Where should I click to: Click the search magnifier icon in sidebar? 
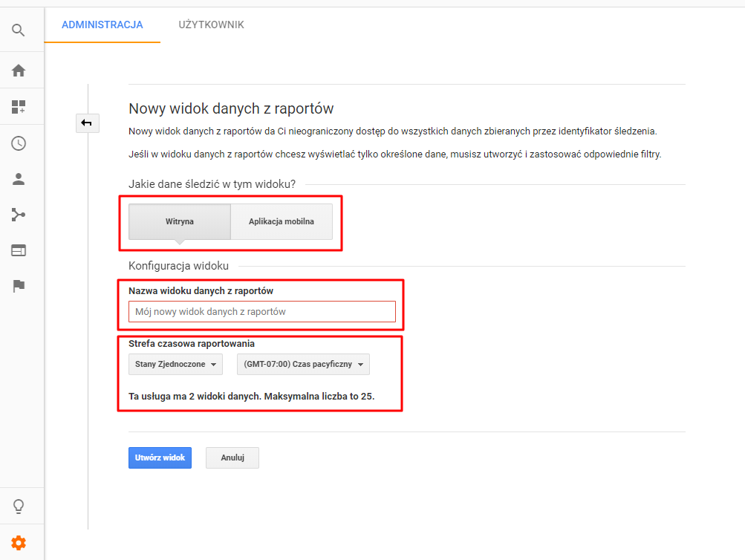pos(19,30)
